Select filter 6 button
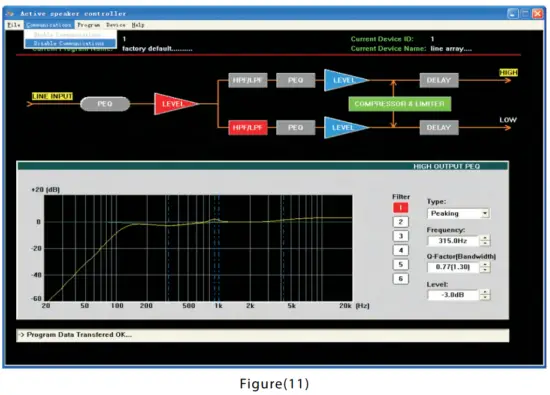Screen dimensions: 550x395 pos(401,279)
